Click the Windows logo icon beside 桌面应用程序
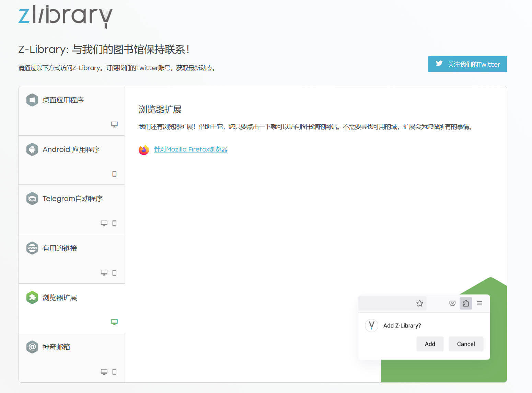Screen dimensions: 532x393 32,100
